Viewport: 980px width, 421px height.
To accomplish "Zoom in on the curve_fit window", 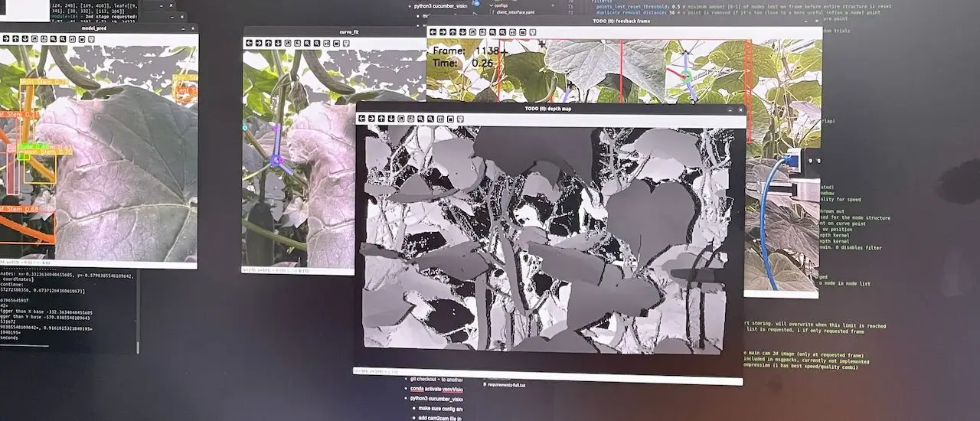I will pos(307,43).
